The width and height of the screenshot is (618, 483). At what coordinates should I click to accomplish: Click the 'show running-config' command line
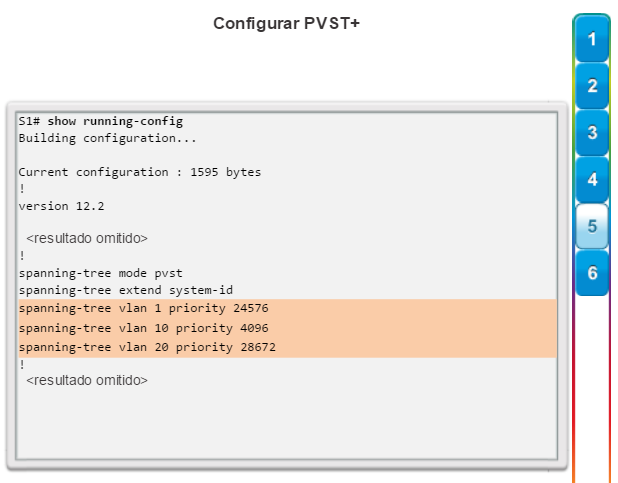115,121
